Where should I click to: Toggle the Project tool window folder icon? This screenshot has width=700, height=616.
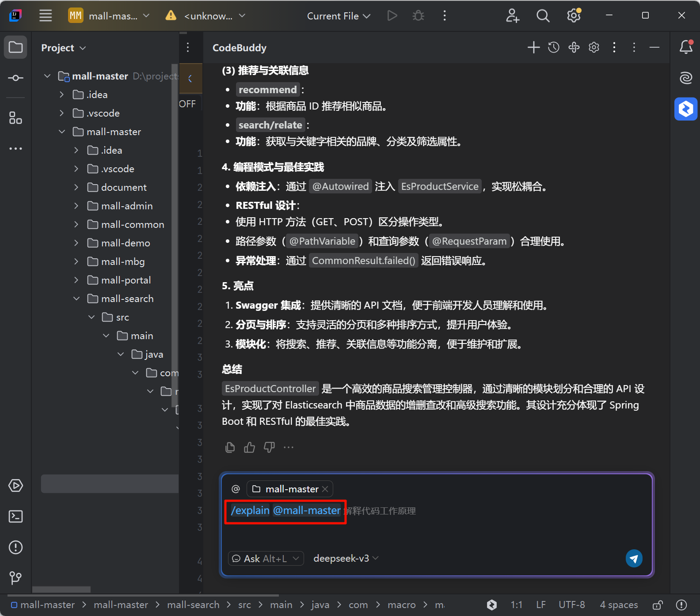click(x=15, y=47)
